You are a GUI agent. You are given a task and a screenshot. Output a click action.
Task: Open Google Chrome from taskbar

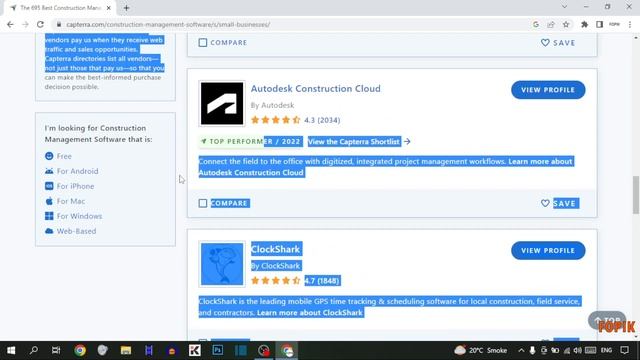[80, 350]
